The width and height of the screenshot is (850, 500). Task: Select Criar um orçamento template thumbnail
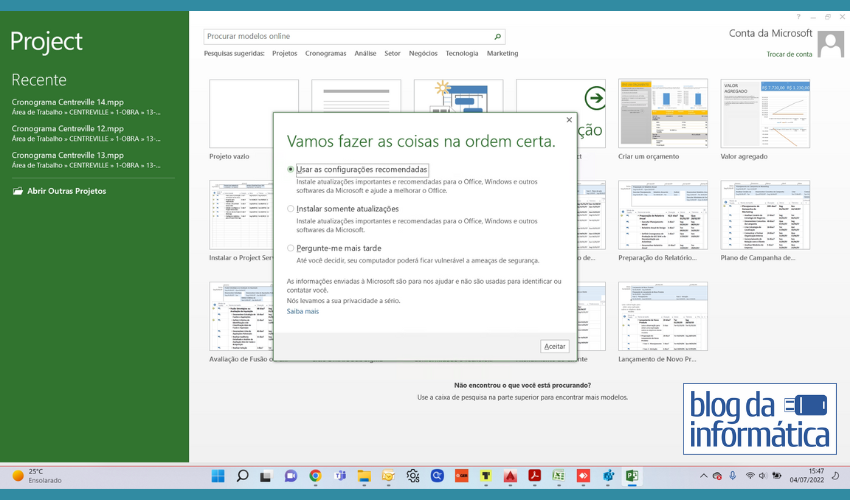point(663,113)
